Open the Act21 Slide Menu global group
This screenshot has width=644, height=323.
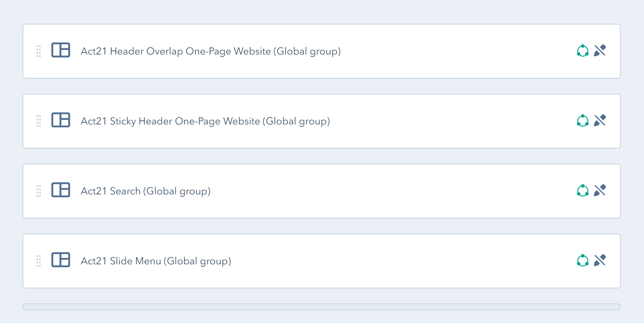[156, 261]
